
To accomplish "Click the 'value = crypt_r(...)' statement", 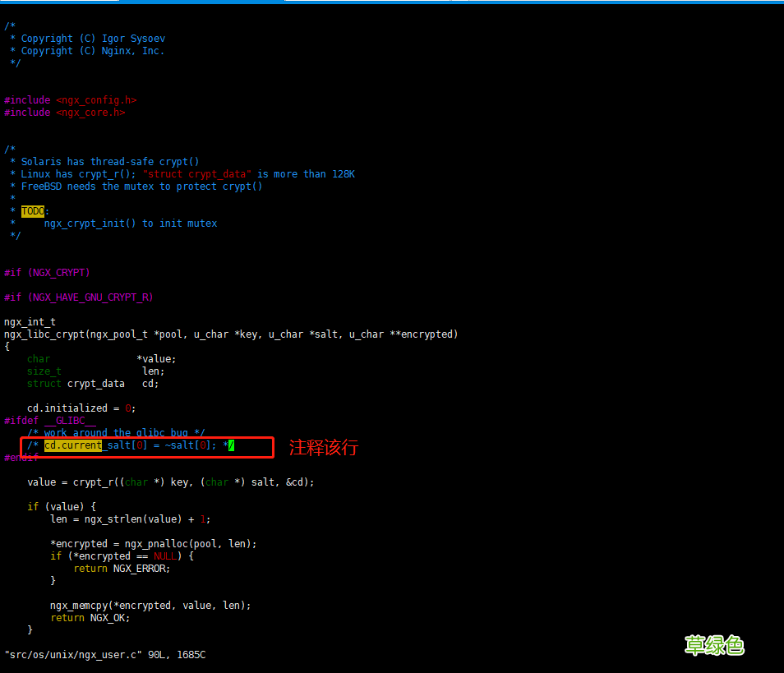I will pos(171,482).
